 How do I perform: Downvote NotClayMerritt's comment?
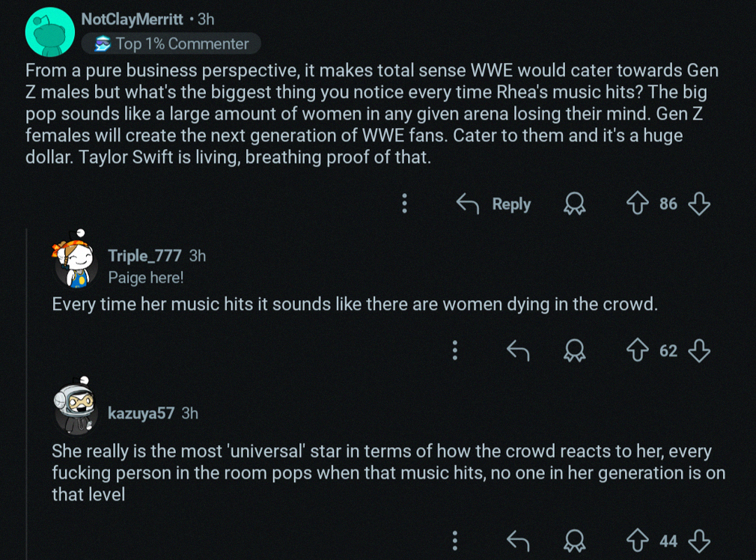coord(698,204)
